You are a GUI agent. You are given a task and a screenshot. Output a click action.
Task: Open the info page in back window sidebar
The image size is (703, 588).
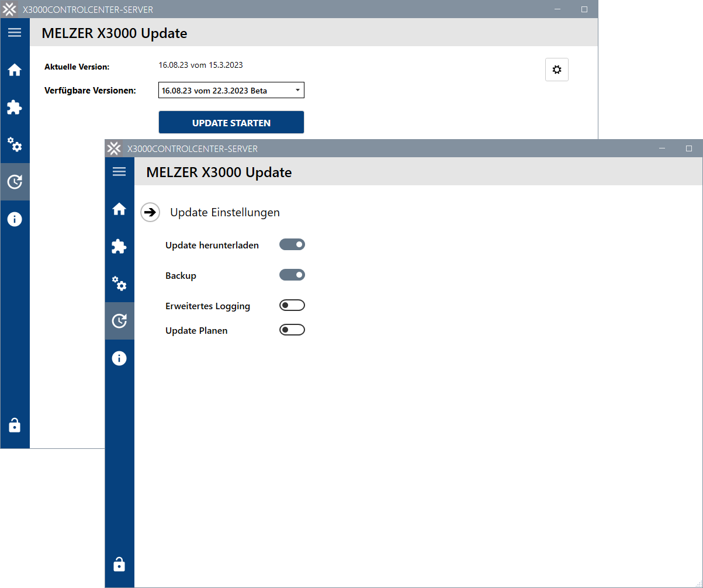click(x=15, y=219)
